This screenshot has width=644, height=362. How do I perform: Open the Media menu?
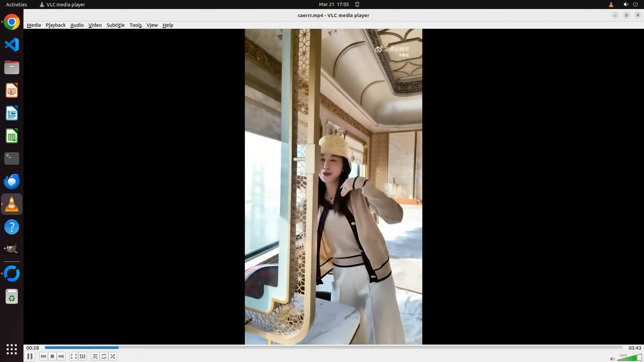(34, 25)
